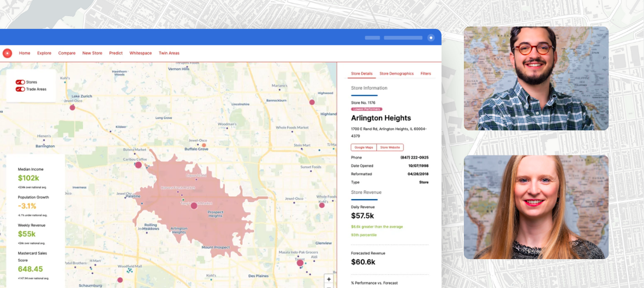The width and height of the screenshot is (644, 288).
Task: Click the $102k Median Income value
Action: tap(28, 178)
